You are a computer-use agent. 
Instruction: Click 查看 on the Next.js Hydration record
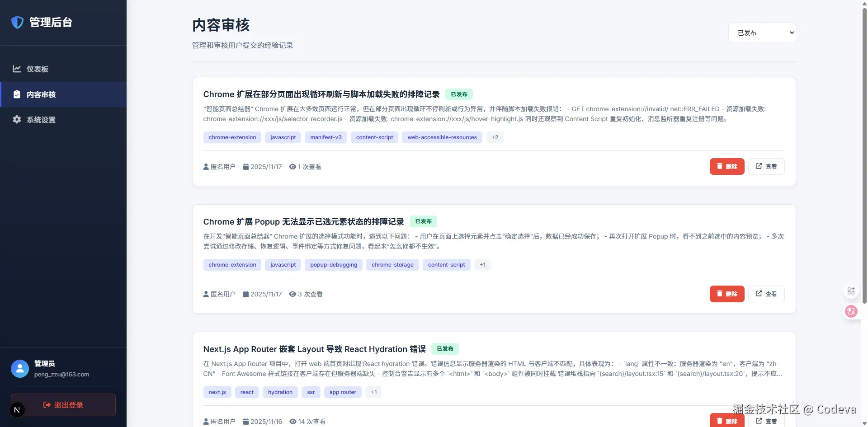tap(766, 421)
